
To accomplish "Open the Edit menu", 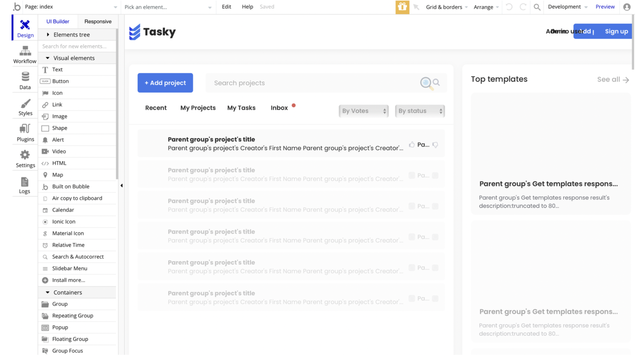I will (x=226, y=7).
